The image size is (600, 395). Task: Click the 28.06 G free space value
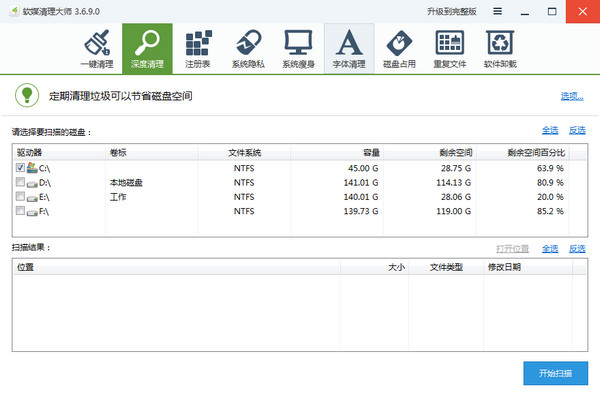[456, 197]
